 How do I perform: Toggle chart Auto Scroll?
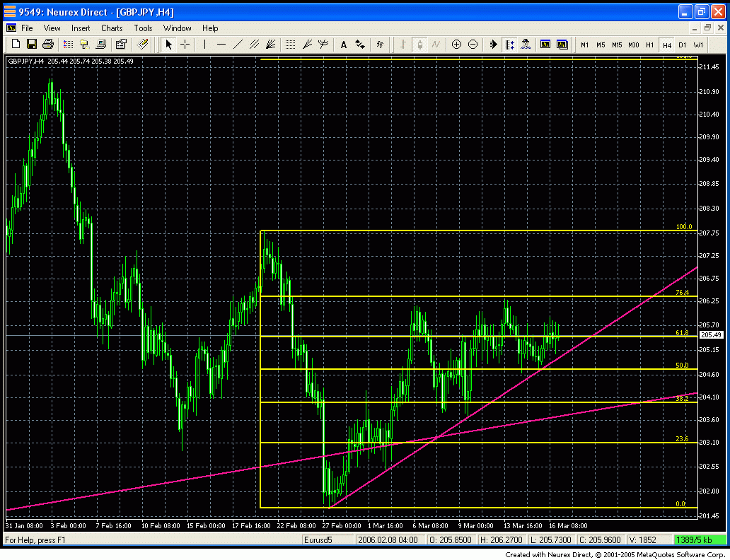click(x=494, y=45)
